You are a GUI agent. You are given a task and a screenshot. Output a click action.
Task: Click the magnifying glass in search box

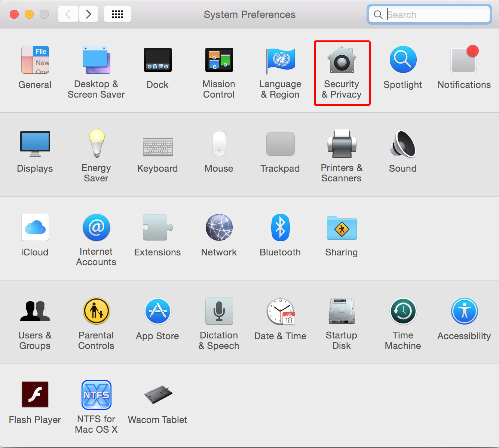(378, 15)
